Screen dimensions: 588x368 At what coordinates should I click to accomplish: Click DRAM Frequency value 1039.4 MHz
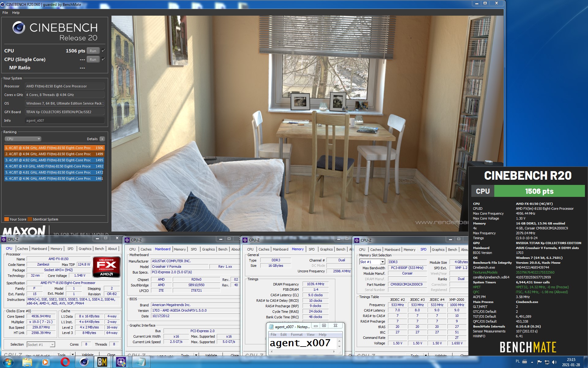pyautogui.click(x=315, y=284)
